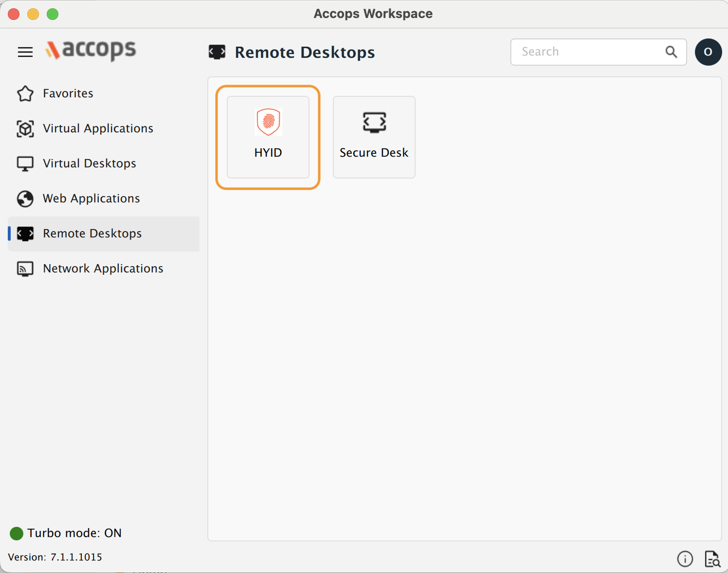Open Web Applications section
This screenshot has width=728, height=573.
[91, 198]
